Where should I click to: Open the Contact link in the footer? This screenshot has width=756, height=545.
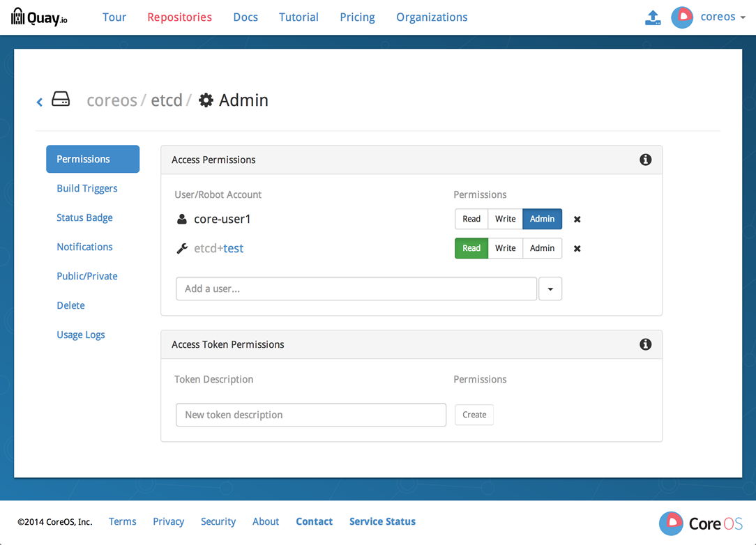pos(315,521)
